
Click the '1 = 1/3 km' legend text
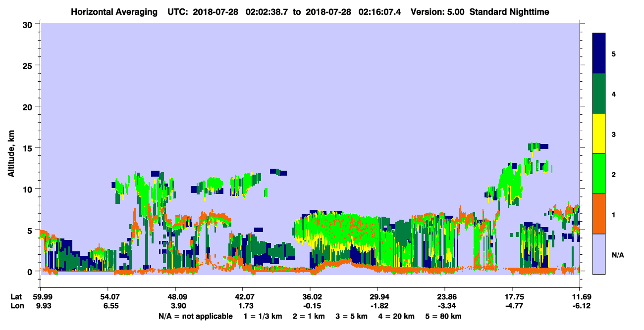coord(263,316)
